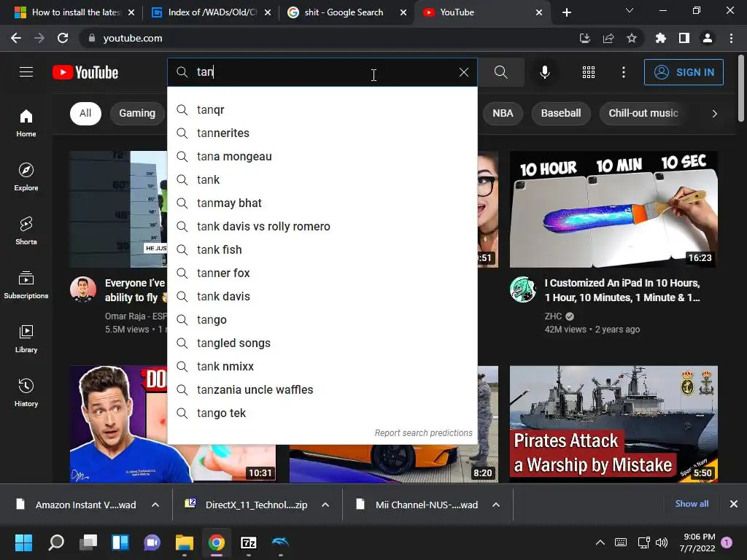Switch to 'How to install the latest' tab

pos(74,12)
